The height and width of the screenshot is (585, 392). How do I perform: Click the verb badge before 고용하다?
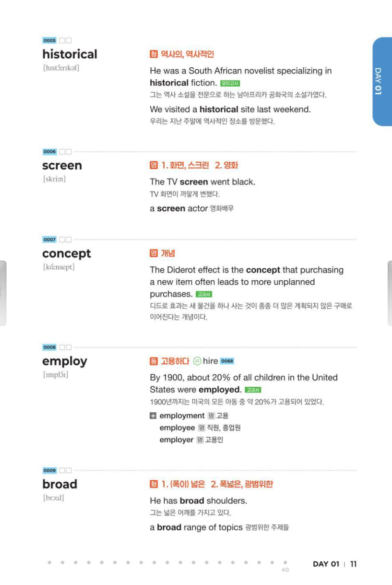tap(153, 361)
